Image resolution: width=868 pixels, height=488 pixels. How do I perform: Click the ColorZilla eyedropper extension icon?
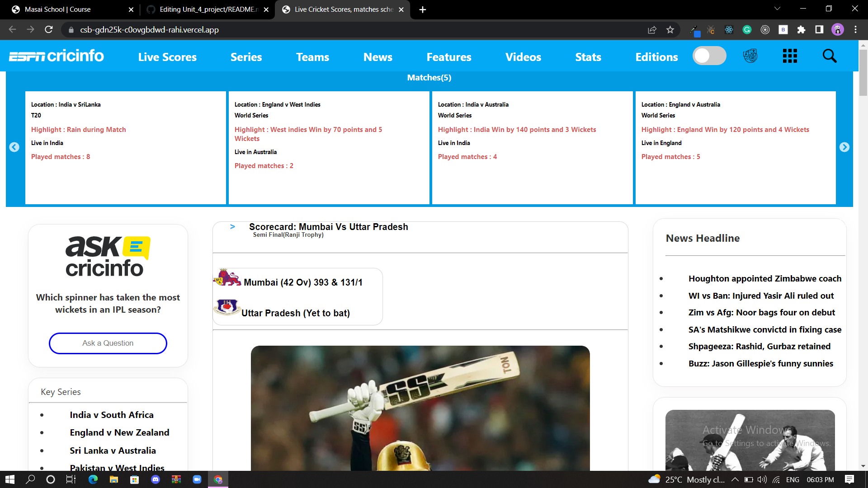[x=695, y=30]
